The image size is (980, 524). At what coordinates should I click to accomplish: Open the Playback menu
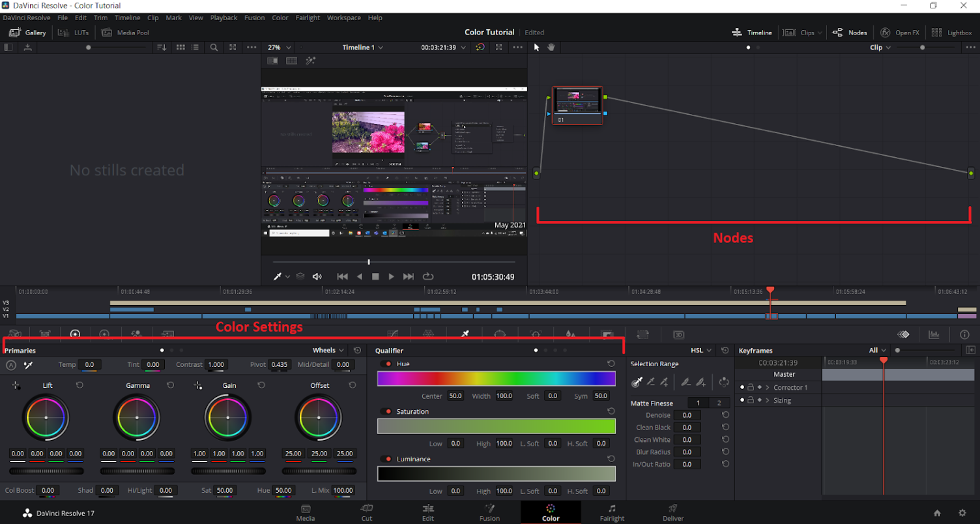click(223, 18)
